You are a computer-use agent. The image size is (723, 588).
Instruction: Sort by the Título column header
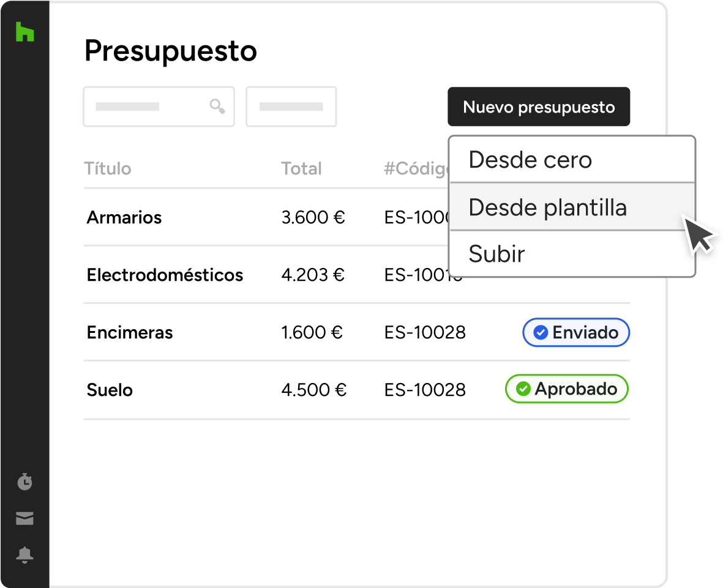107,169
